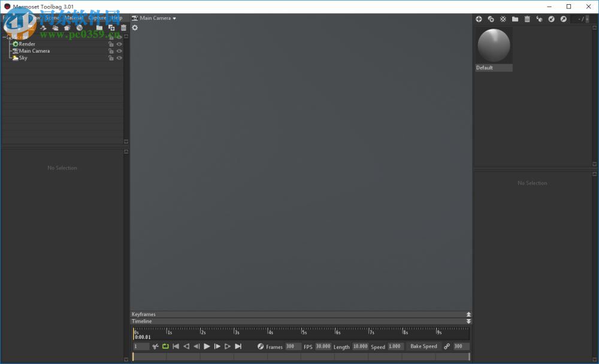Click the Bake Speed button
The image size is (599, 364).
pyautogui.click(x=423, y=346)
